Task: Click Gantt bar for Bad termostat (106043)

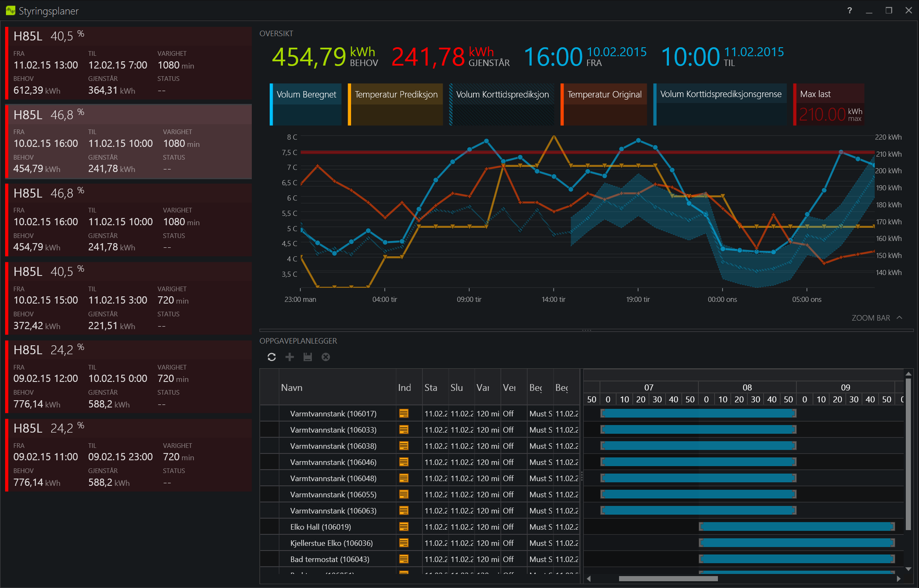Action: [797, 559]
